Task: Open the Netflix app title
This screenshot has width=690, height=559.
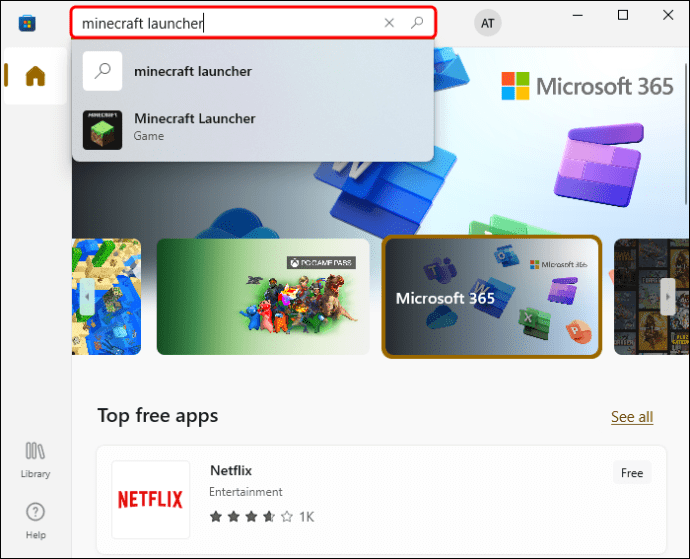Action: click(231, 471)
